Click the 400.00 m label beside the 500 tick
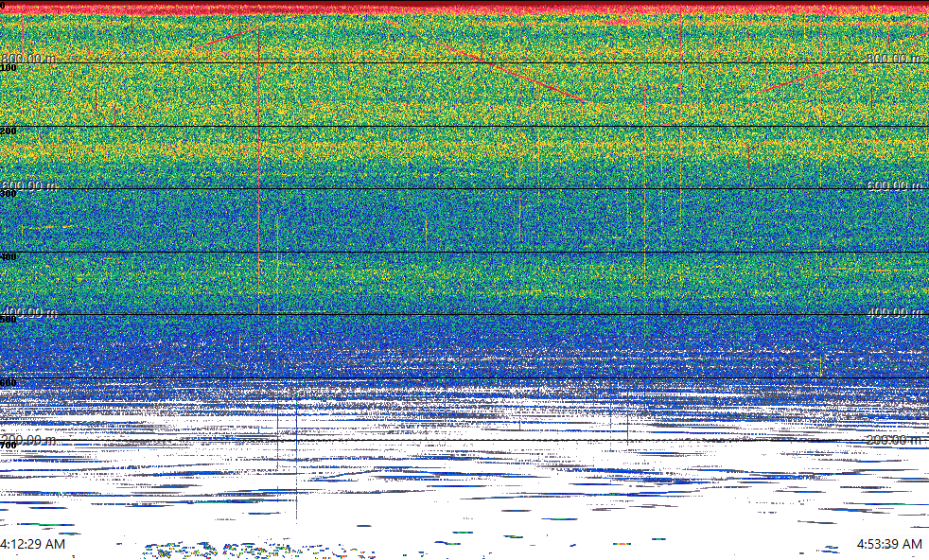The image size is (929, 560). (29, 312)
